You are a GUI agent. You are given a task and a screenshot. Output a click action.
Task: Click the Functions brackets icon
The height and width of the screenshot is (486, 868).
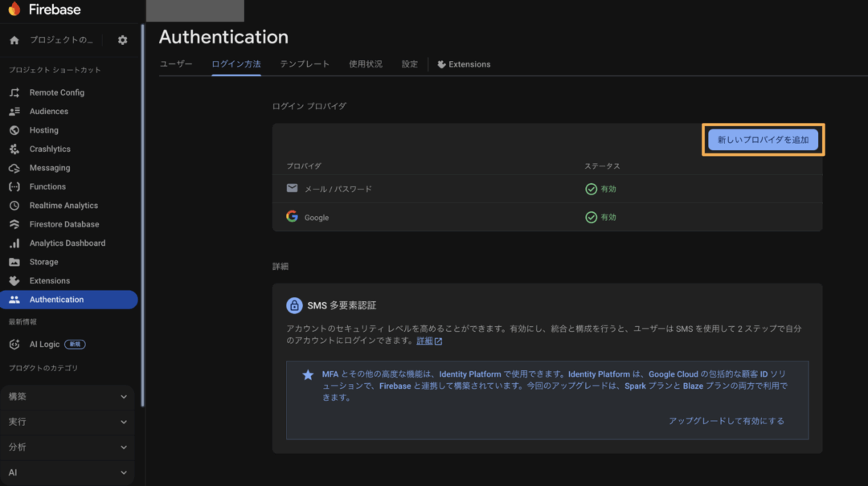[14, 186]
